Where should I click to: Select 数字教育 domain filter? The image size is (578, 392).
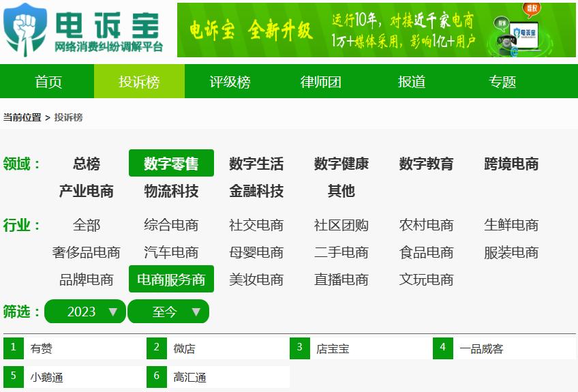pos(426,164)
